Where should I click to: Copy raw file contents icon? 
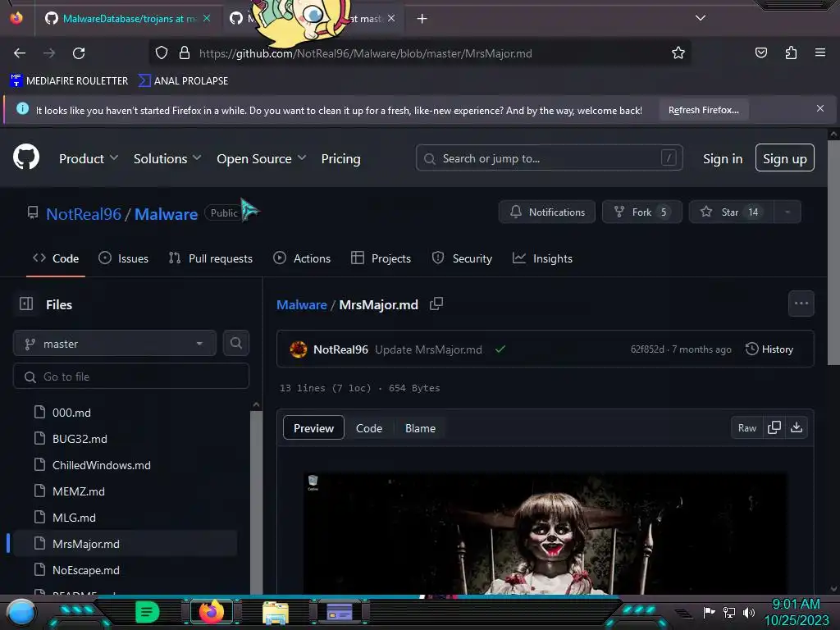click(x=774, y=427)
